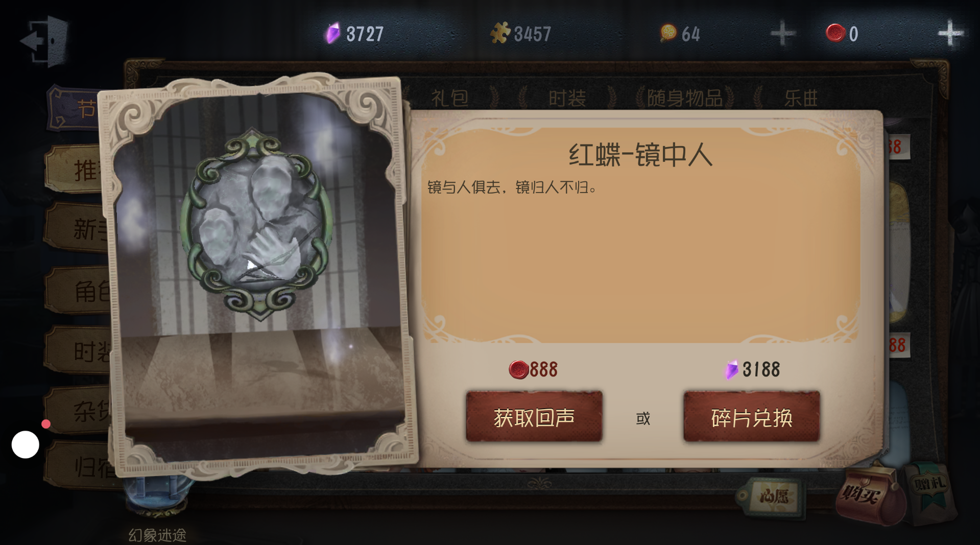Screen dimensions: 980x545
Task: Switch to the 乐曲 tab
Action: tap(801, 98)
